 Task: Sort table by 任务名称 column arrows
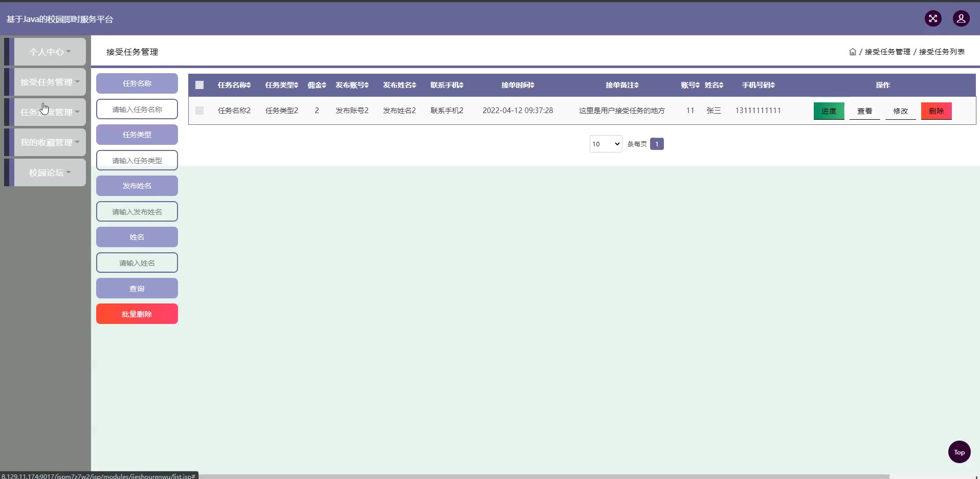point(249,85)
